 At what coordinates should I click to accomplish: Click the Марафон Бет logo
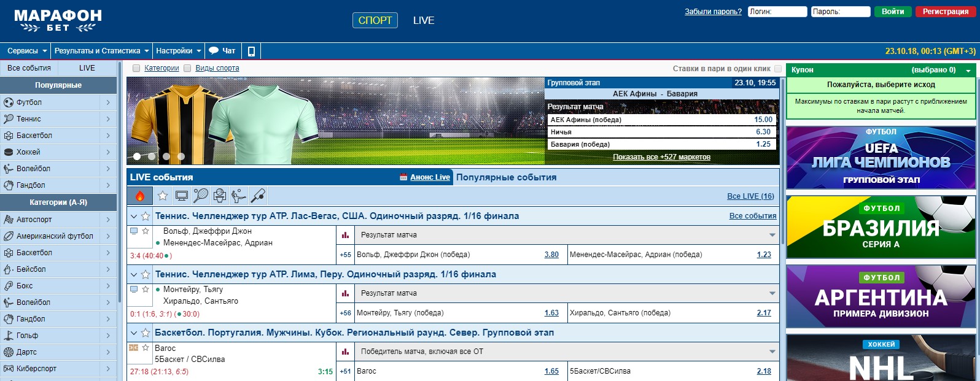pyautogui.click(x=58, y=20)
